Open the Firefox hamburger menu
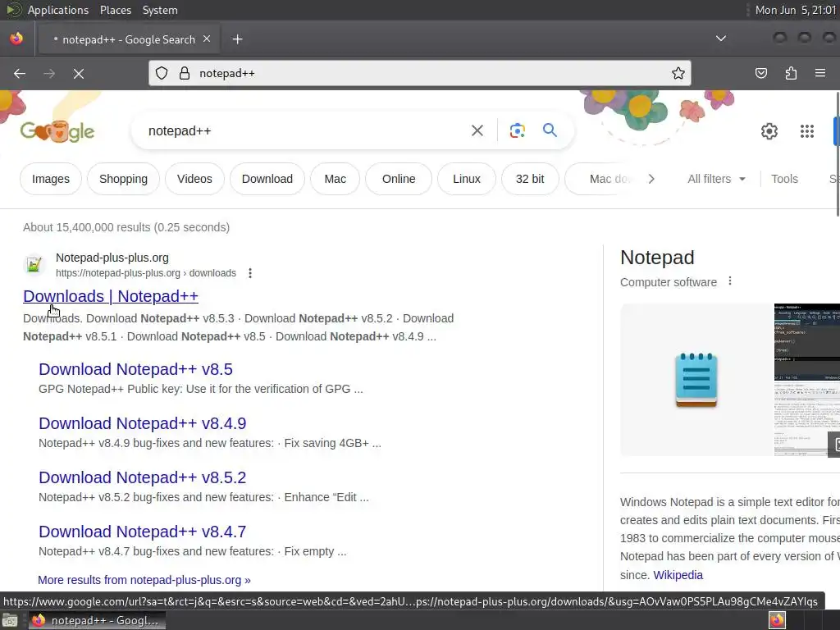The height and width of the screenshot is (630, 840). coord(820,73)
